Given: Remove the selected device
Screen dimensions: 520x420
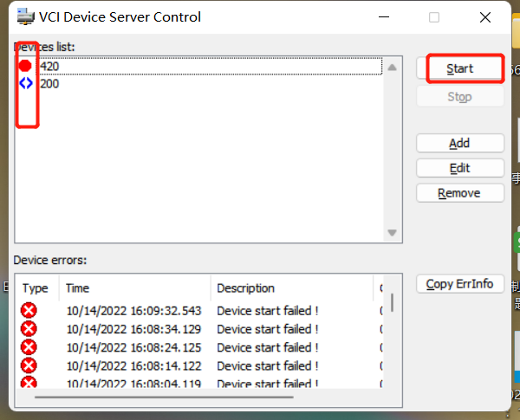Looking at the screenshot, I should click(460, 193).
